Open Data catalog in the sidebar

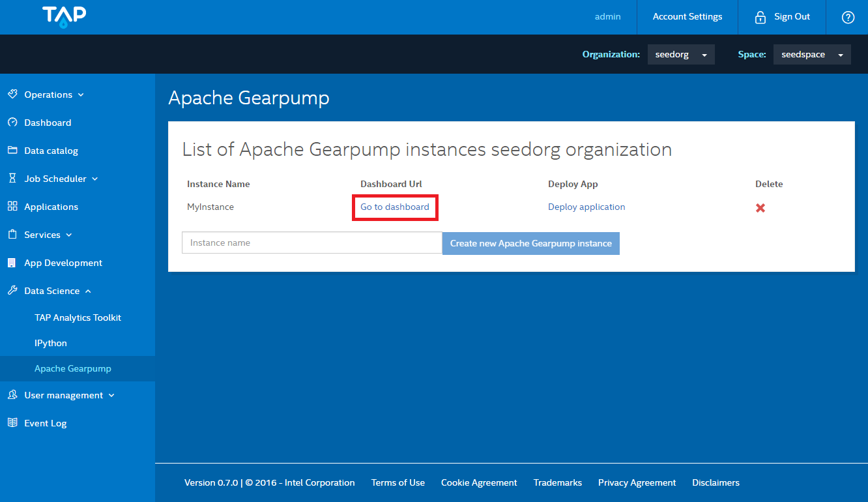click(51, 151)
